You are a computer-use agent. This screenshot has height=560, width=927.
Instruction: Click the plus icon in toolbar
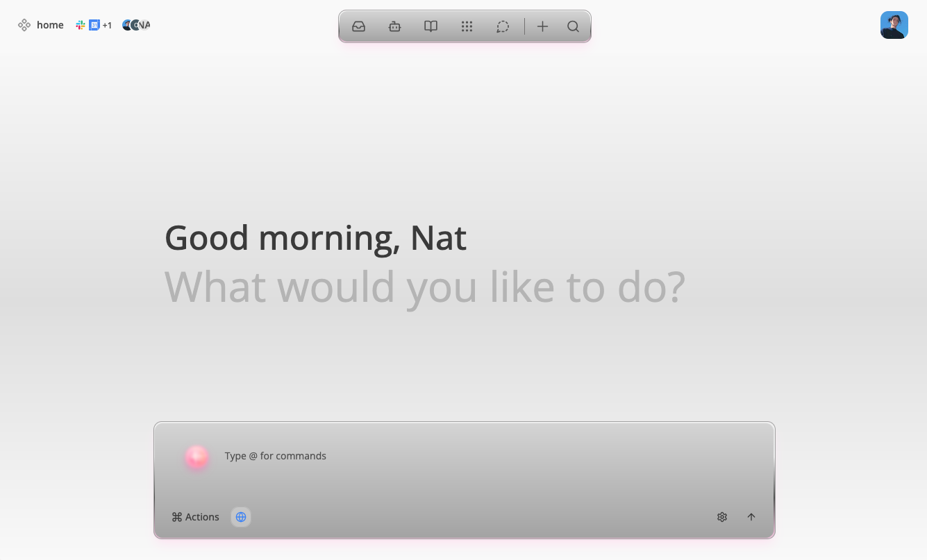pyautogui.click(x=542, y=26)
